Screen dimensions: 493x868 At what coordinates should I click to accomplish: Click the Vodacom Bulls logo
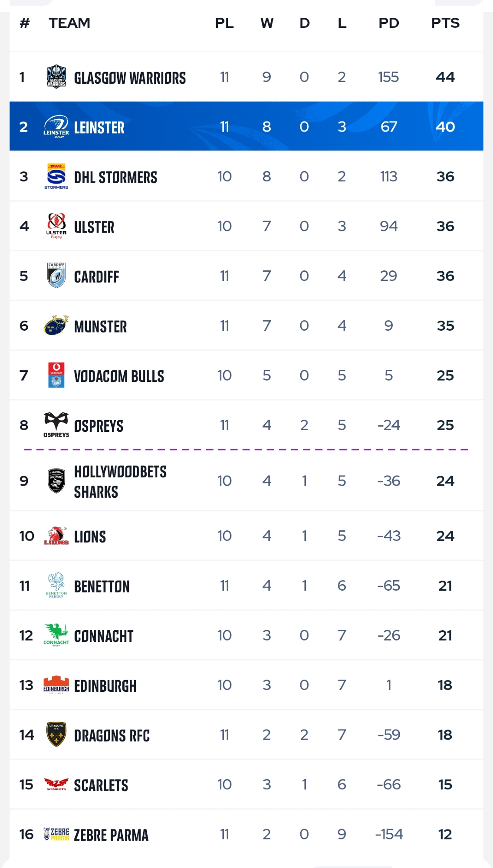pos(56,375)
